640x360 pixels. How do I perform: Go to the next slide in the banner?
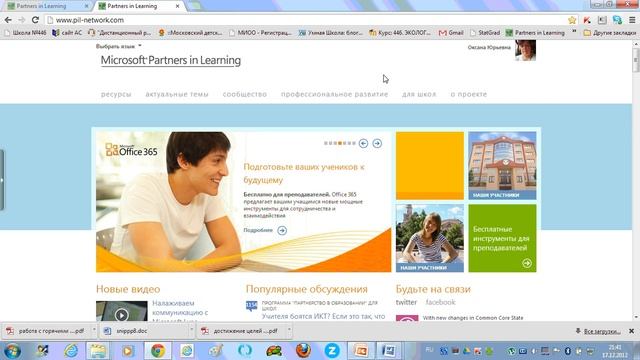[377, 143]
